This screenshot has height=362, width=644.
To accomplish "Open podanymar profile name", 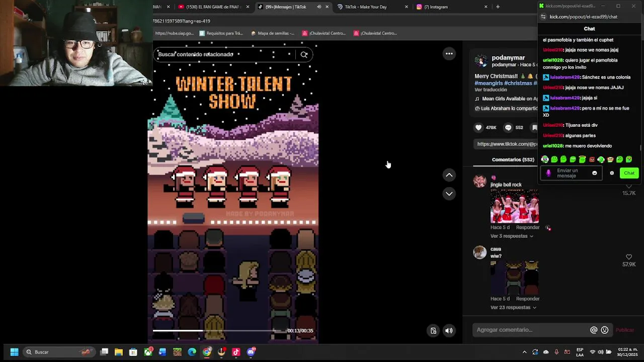I will coord(508,57).
